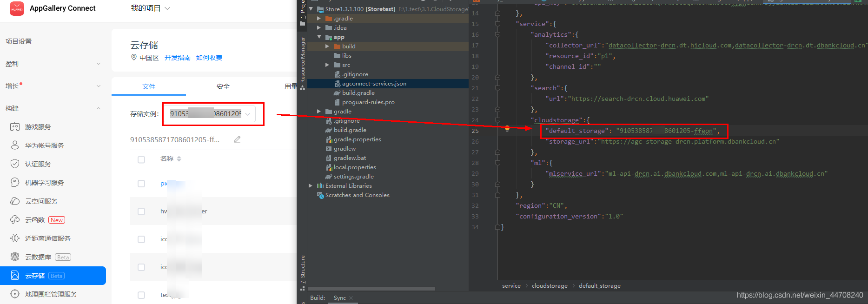Open the 游戏服务 game service icon
Viewport: 868px width, 304px height.
[x=15, y=127]
